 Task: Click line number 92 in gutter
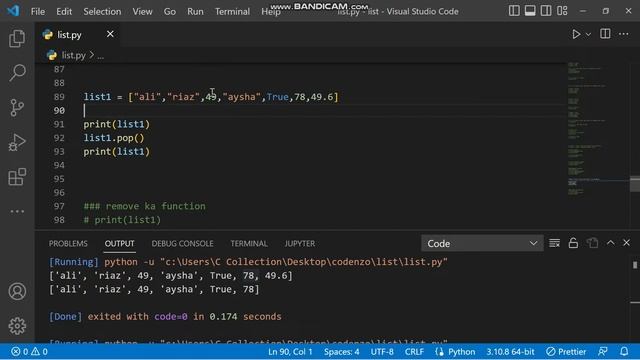[59, 138]
